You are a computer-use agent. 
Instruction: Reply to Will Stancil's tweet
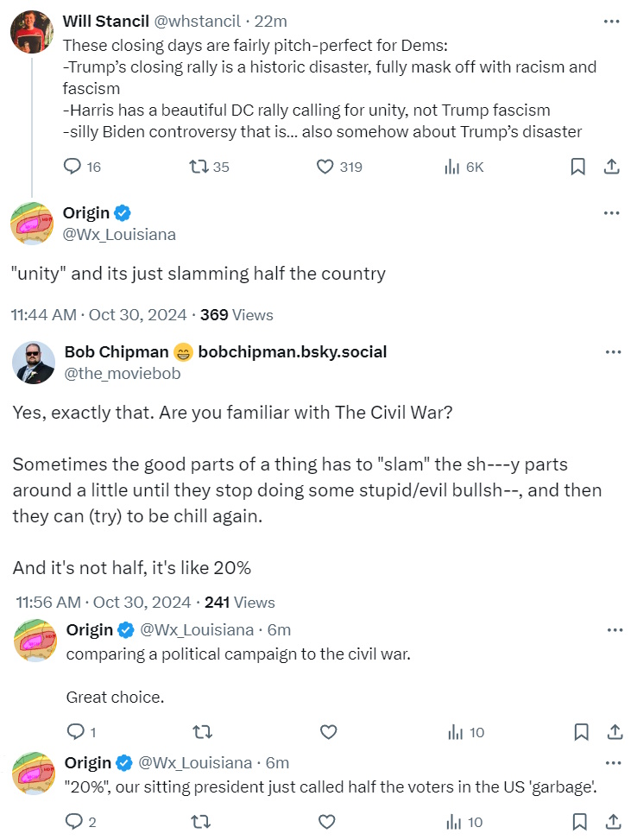[x=82, y=167]
